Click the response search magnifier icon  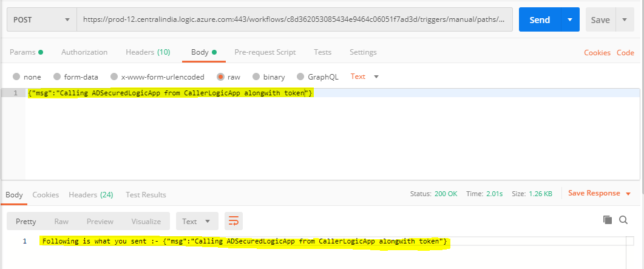point(623,220)
